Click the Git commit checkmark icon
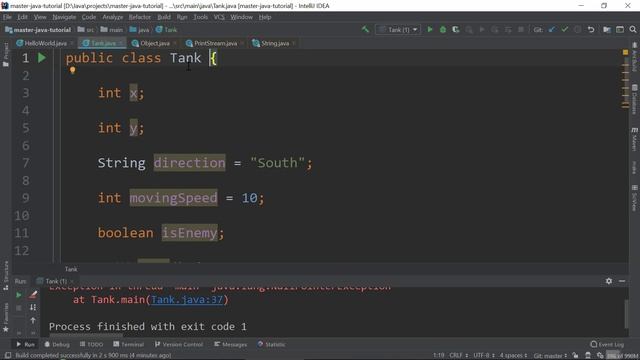This screenshot has width=640, height=360. [564, 29]
